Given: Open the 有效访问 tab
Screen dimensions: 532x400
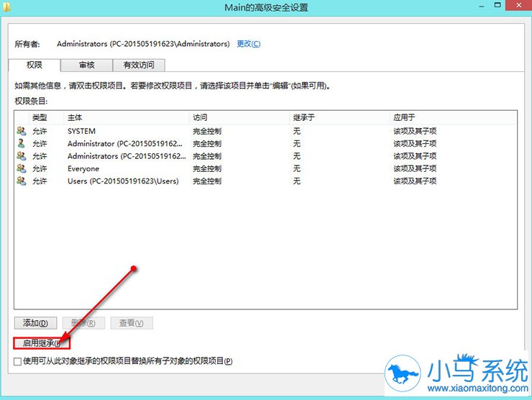Looking at the screenshot, I should coord(139,65).
